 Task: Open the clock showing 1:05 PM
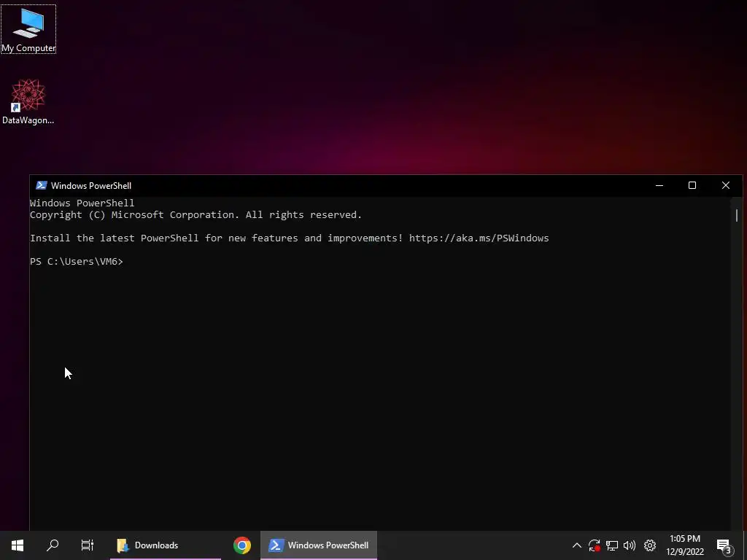pyautogui.click(x=685, y=545)
